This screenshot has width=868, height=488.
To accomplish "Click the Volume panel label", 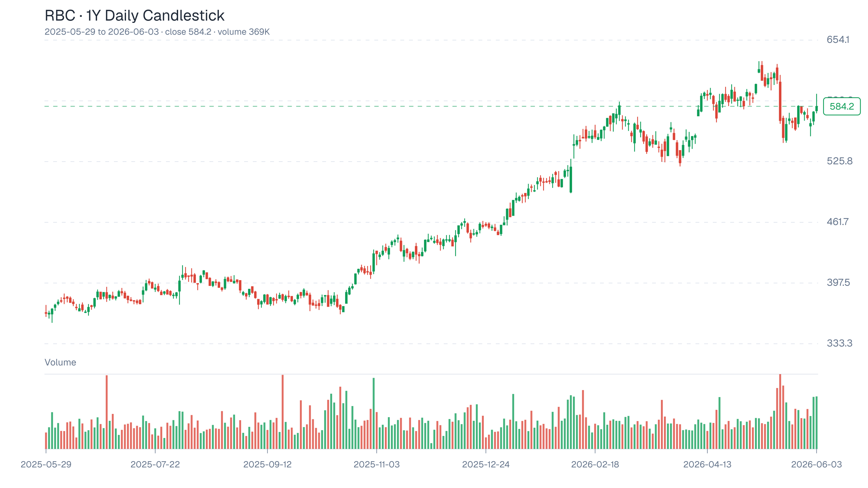I will (60, 362).
